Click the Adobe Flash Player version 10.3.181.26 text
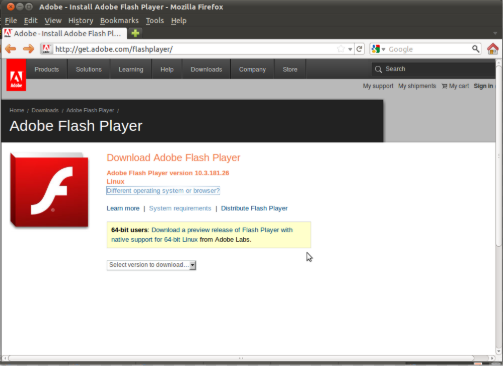This screenshot has height=366, width=503. 168,173
